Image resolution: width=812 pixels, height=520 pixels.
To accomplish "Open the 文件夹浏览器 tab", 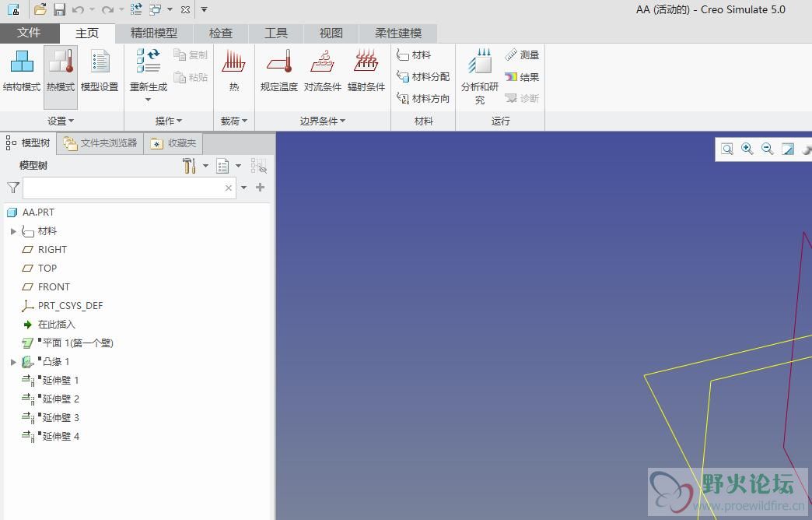I will point(100,142).
